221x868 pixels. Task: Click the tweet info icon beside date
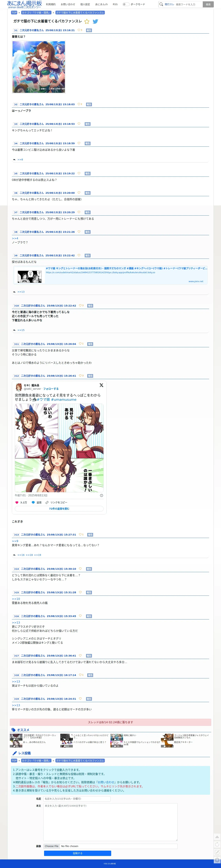pyautogui.click(x=102, y=496)
